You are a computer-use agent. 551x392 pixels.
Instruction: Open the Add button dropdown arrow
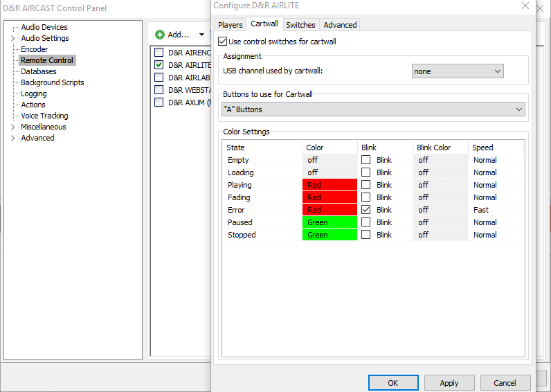[201, 35]
